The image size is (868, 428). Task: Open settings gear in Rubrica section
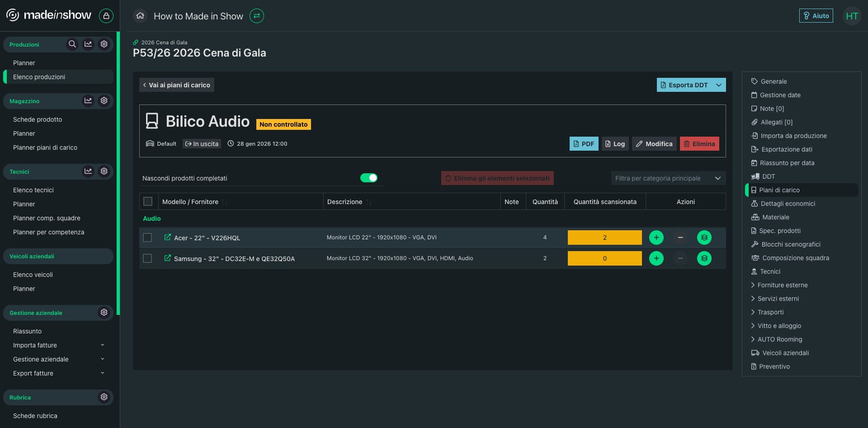[x=104, y=397]
